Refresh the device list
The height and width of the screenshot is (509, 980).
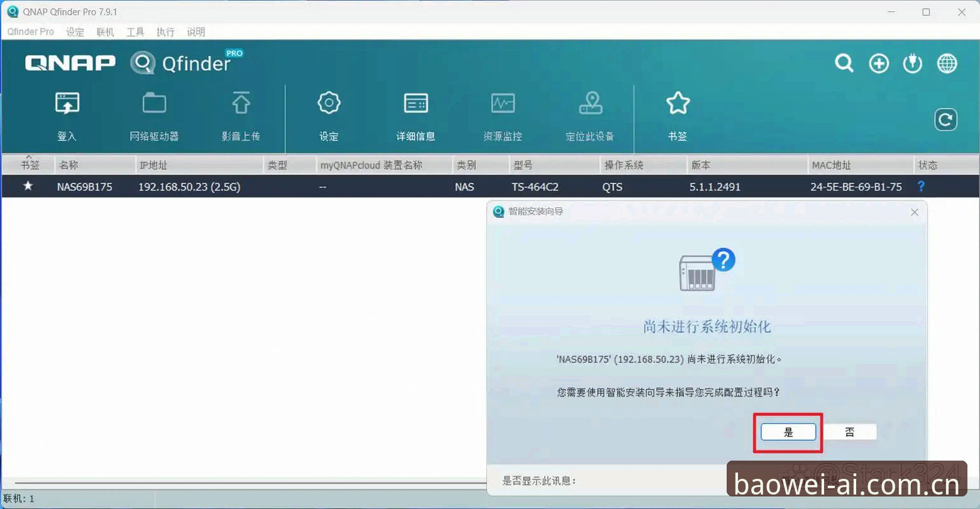945,119
